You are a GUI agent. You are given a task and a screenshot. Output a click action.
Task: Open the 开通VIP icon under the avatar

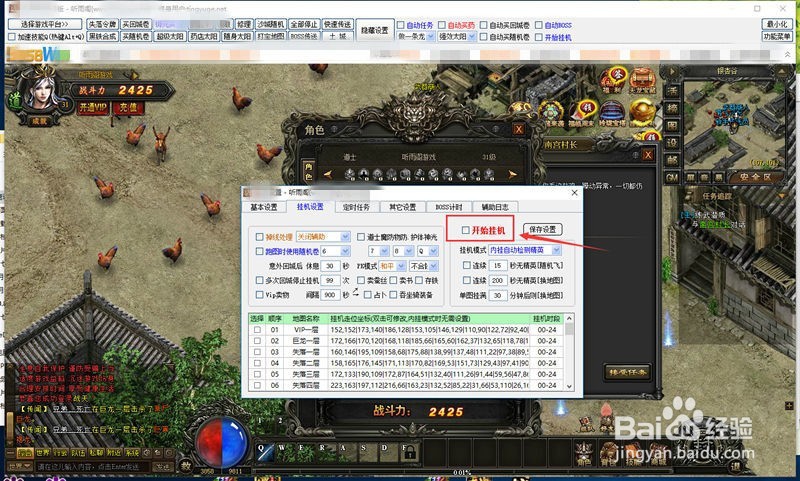click(x=93, y=108)
